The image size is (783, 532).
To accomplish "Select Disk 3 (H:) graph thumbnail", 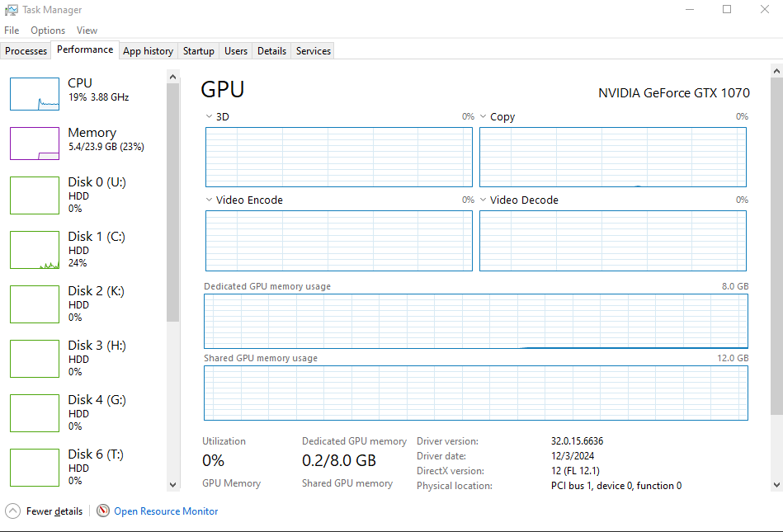I will tap(35, 359).
